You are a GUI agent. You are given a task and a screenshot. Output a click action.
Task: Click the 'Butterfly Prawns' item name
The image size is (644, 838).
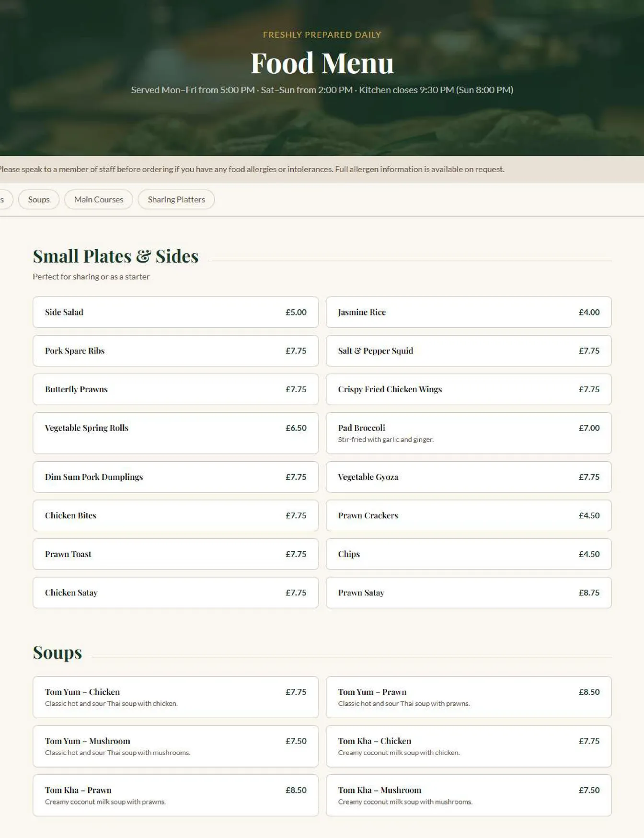[76, 389]
